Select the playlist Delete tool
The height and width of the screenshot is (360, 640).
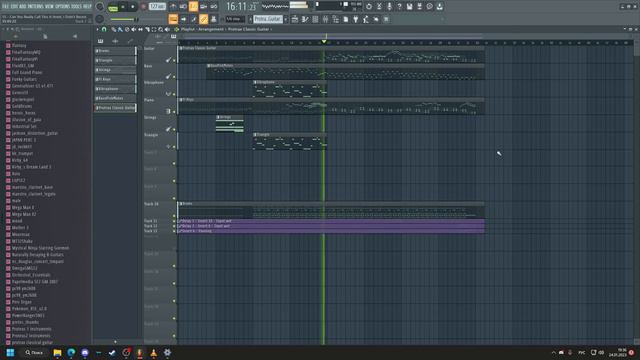(x=127, y=29)
